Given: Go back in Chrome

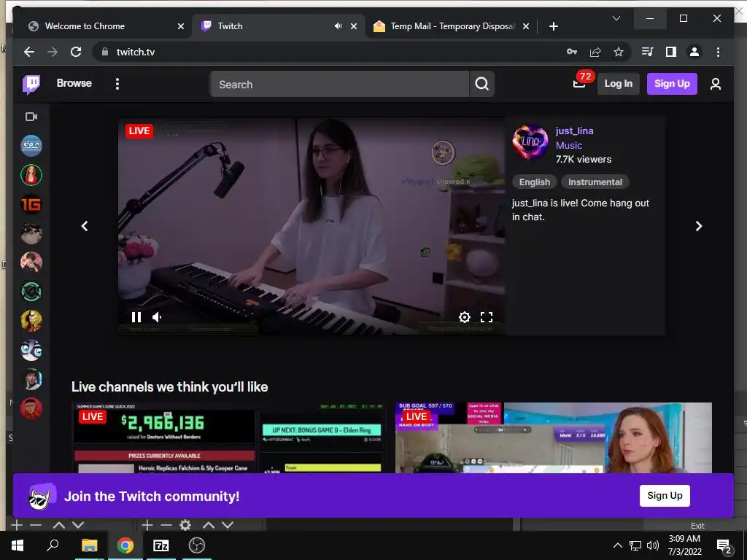Looking at the screenshot, I should pyautogui.click(x=29, y=52).
